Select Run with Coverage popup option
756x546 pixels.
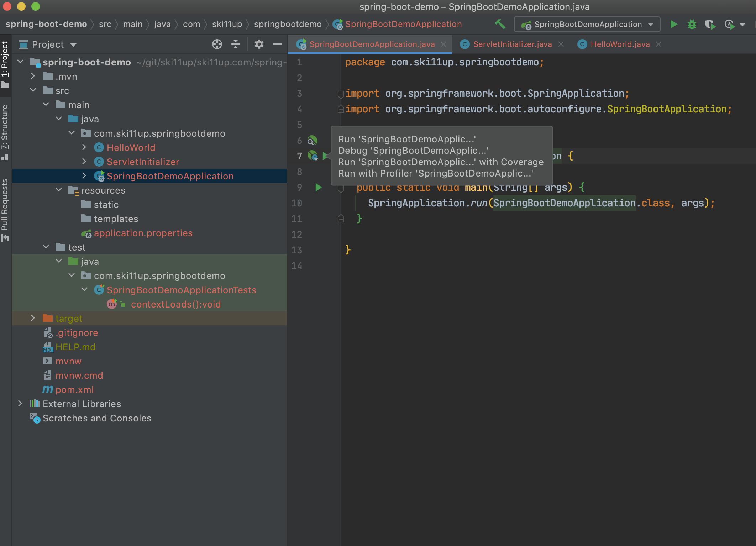pos(441,162)
